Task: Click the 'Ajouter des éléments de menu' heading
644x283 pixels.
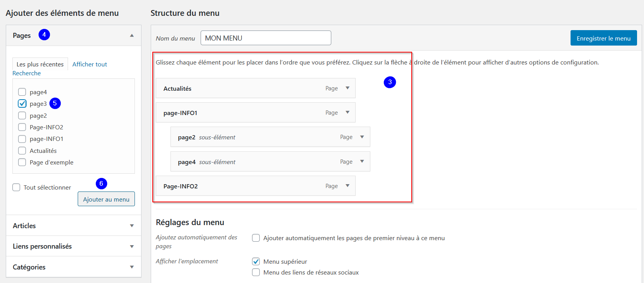Action: point(62,13)
